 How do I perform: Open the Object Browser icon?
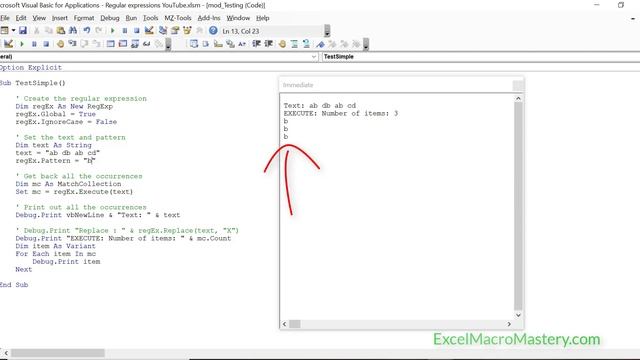pyautogui.click(x=187, y=31)
